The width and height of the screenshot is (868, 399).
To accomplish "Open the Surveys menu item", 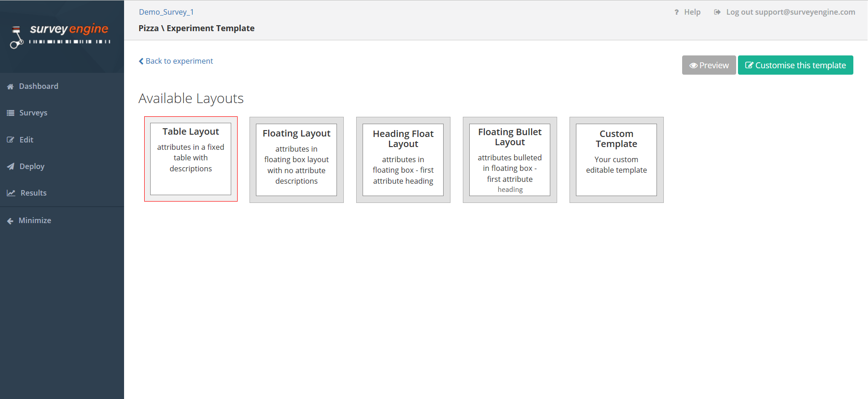I will point(33,113).
